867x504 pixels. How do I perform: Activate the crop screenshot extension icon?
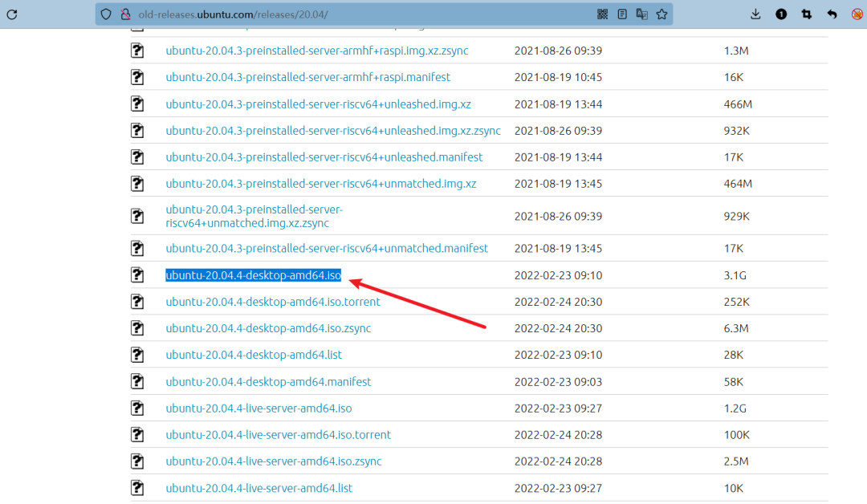pos(807,14)
